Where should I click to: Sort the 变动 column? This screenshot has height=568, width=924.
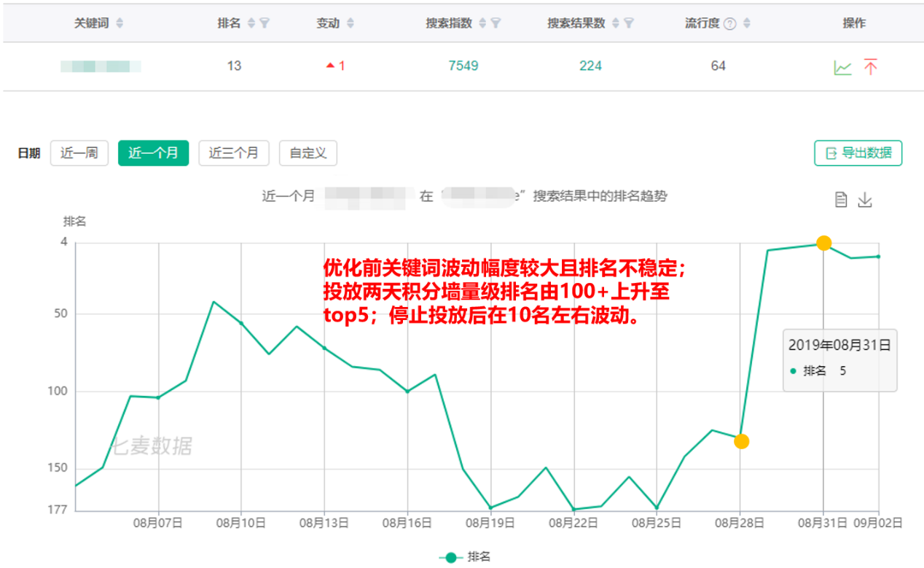point(350,23)
